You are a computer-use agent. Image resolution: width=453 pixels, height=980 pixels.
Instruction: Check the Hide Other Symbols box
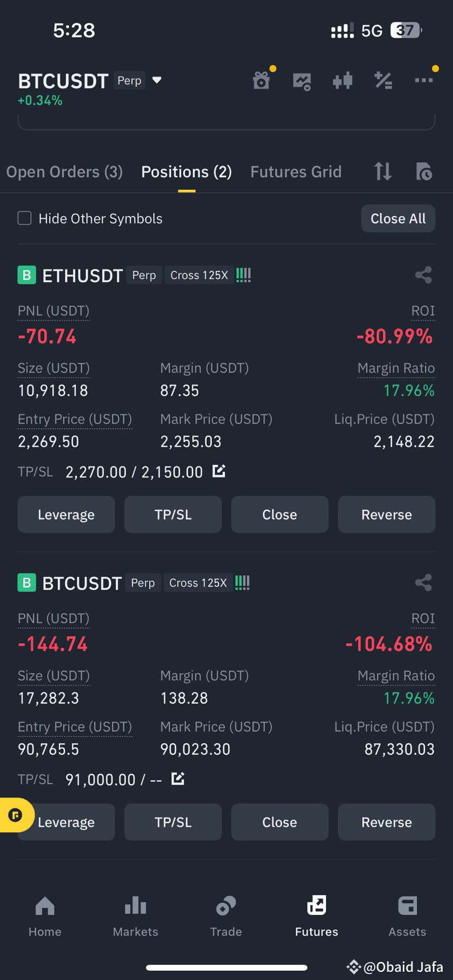click(25, 218)
